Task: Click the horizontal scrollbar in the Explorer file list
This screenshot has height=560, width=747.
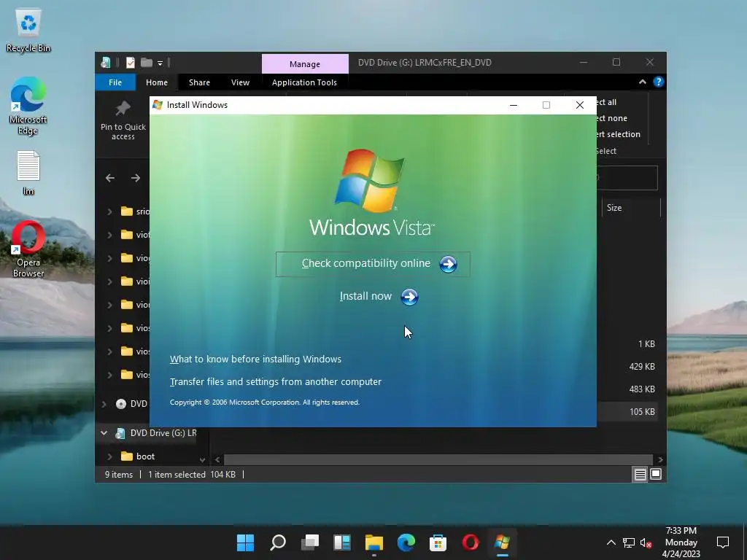Action: coord(438,459)
